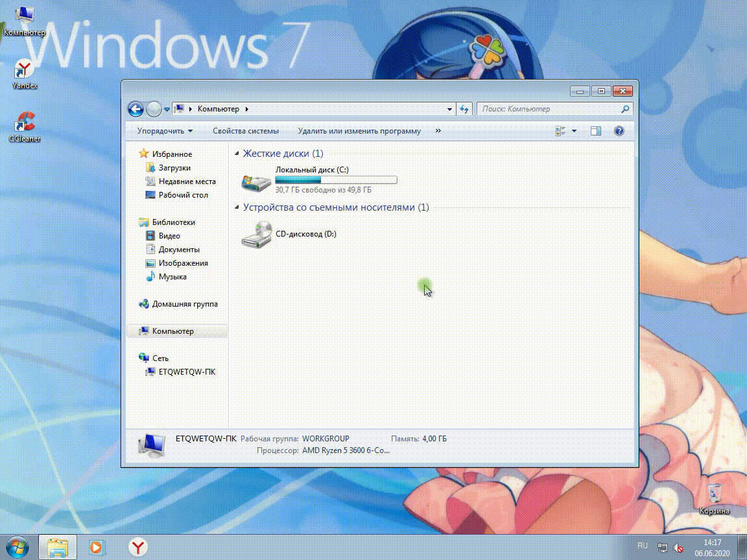Open the network tray icon
Screen dimensions: 747x560
click(662, 548)
